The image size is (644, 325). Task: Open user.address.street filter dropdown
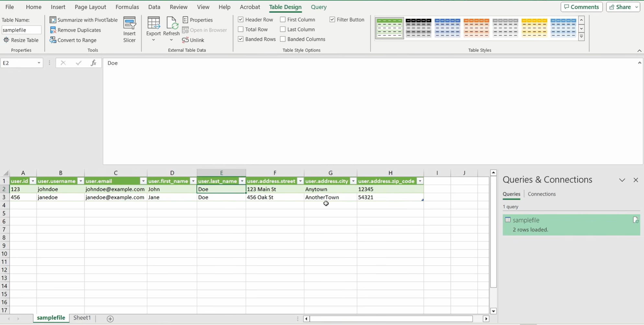pos(300,181)
